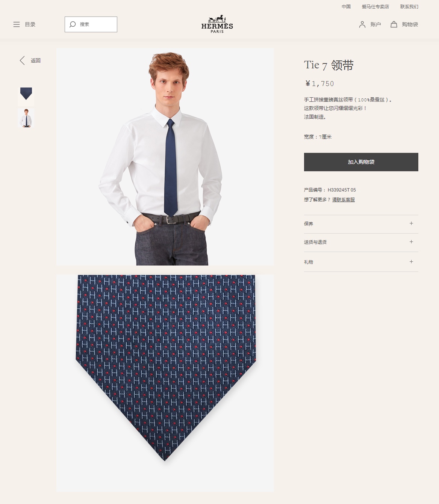Click the search magnifier icon
The image size is (439, 504).
click(73, 24)
